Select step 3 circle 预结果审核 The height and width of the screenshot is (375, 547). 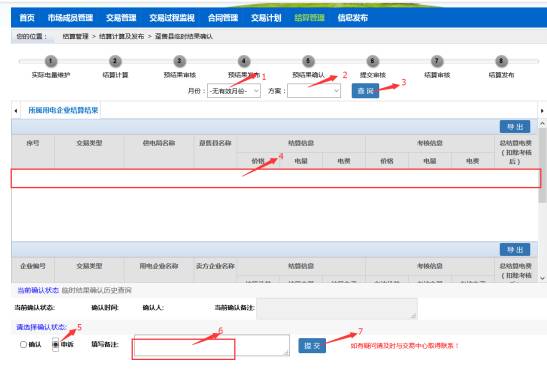pyautogui.click(x=179, y=61)
